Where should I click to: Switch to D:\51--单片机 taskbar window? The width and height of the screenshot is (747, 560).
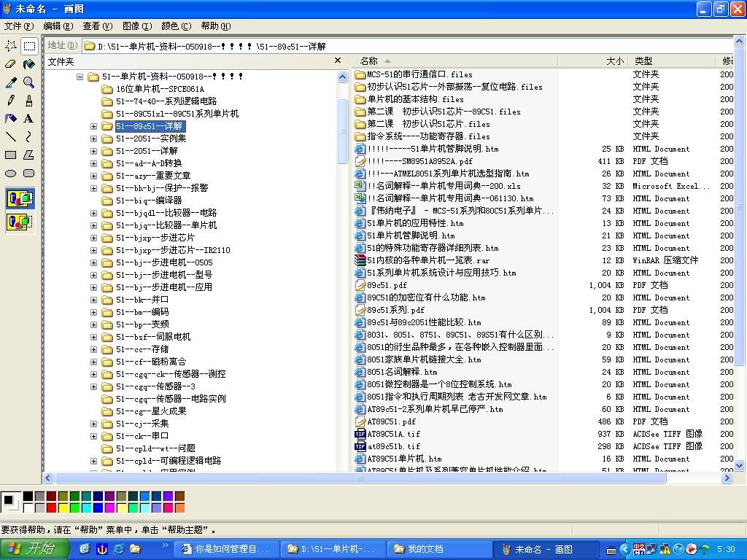point(333,549)
